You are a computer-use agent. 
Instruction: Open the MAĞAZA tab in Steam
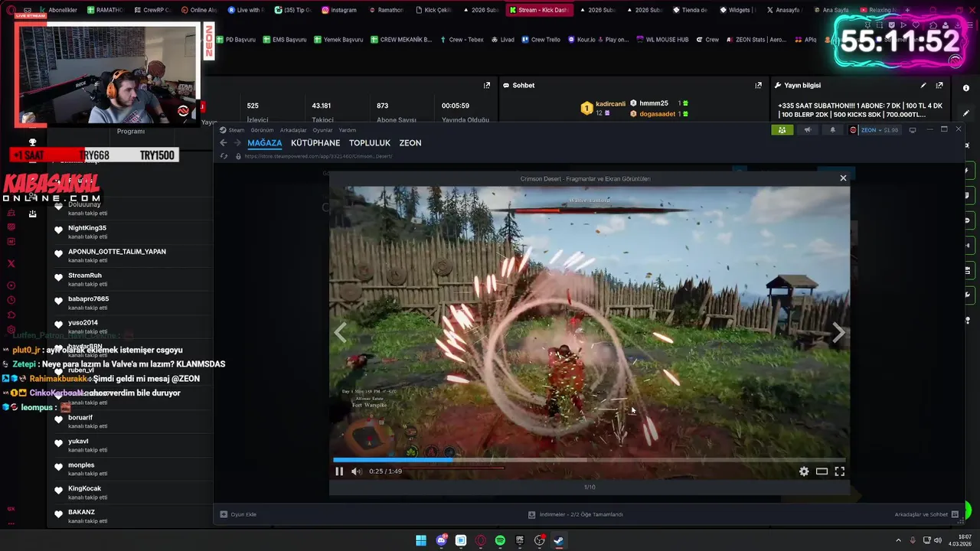265,143
